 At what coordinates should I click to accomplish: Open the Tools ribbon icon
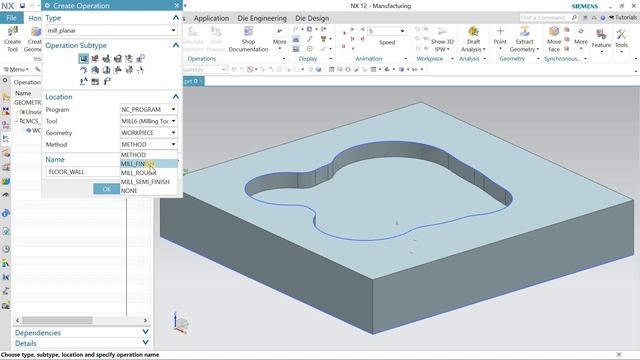point(621,39)
